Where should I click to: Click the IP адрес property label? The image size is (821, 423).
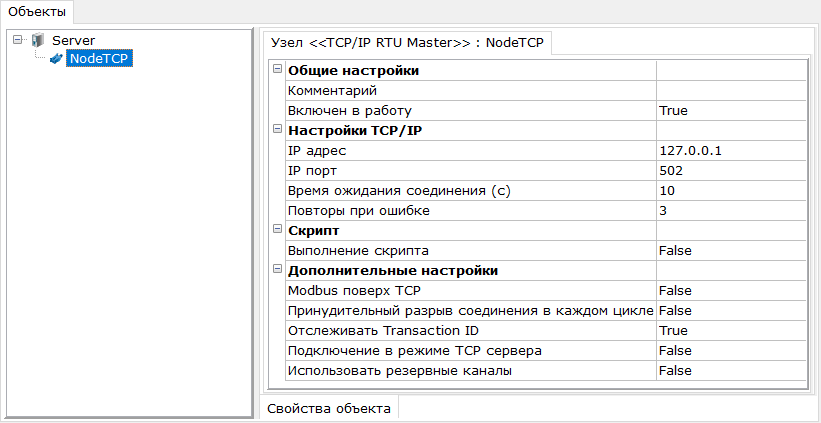(317, 151)
